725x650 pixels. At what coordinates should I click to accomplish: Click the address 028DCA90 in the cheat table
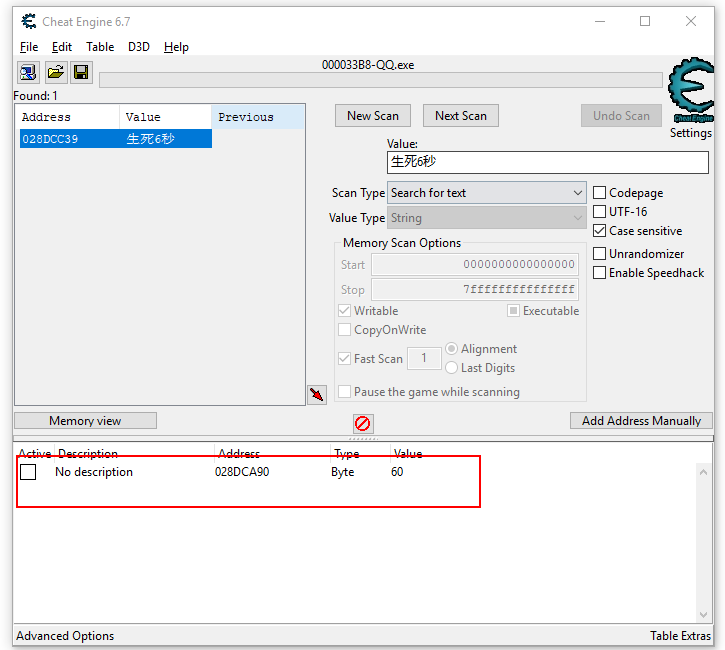(x=242, y=472)
